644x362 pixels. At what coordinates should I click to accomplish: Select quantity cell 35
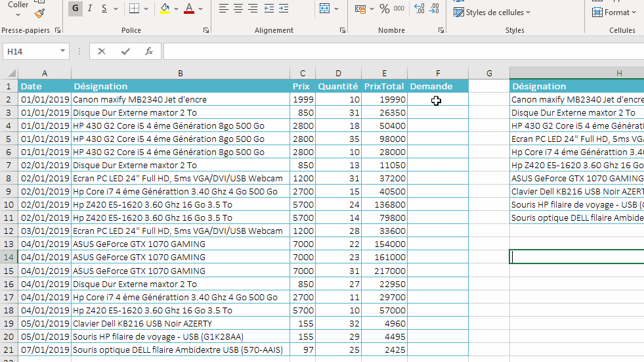[x=339, y=139]
